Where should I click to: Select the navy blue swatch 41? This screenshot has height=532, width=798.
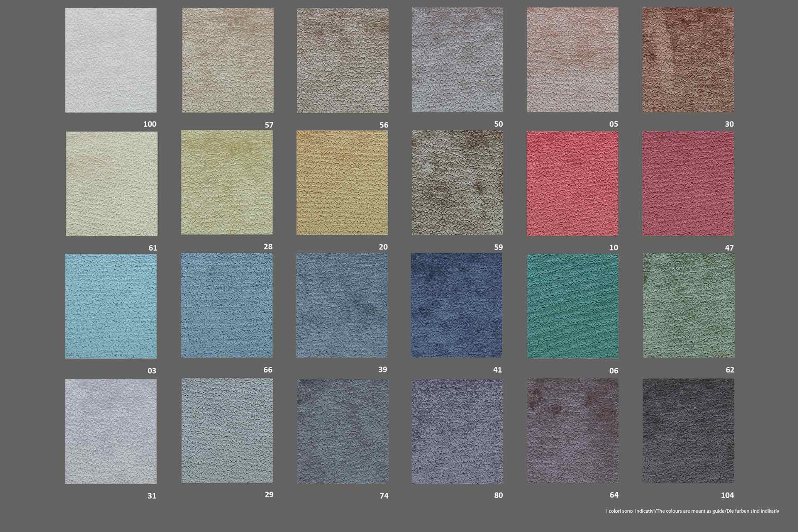click(456, 305)
